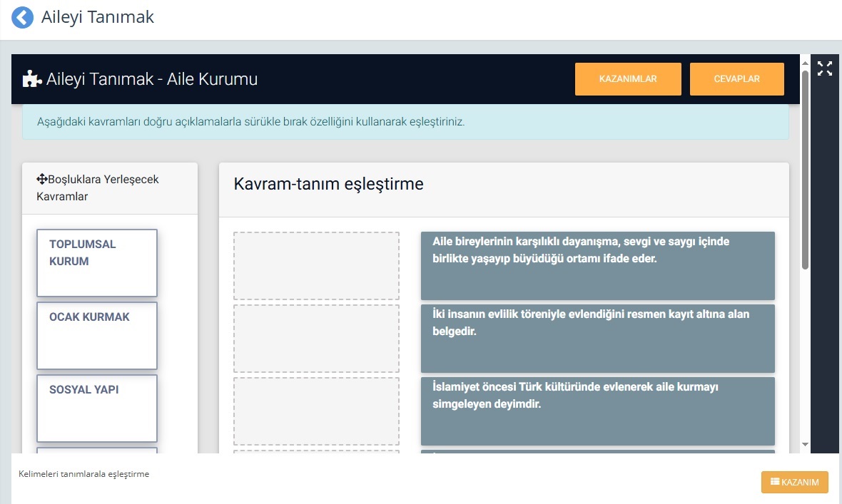The height and width of the screenshot is (504, 842).
Task: Click the definition about 'resmen kayıt altına alan belgedir'
Action: point(598,339)
